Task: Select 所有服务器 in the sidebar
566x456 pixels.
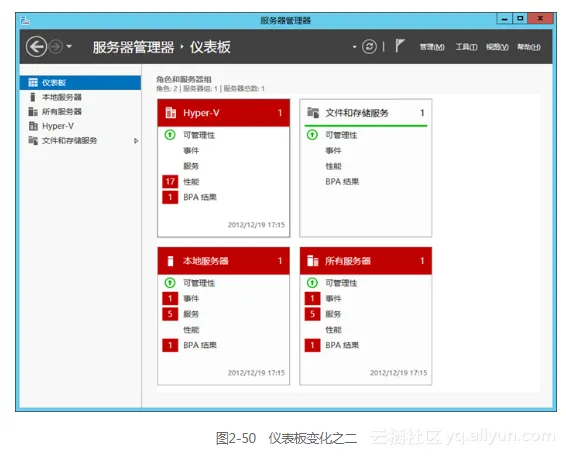Action: click(80, 112)
